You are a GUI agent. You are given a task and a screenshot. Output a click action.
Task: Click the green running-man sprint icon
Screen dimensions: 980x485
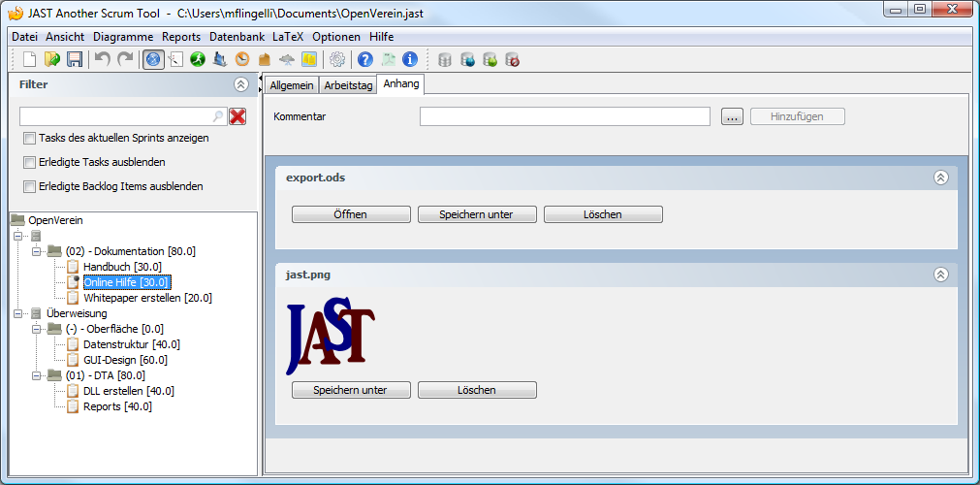pyautogui.click(x=198, y=59)
